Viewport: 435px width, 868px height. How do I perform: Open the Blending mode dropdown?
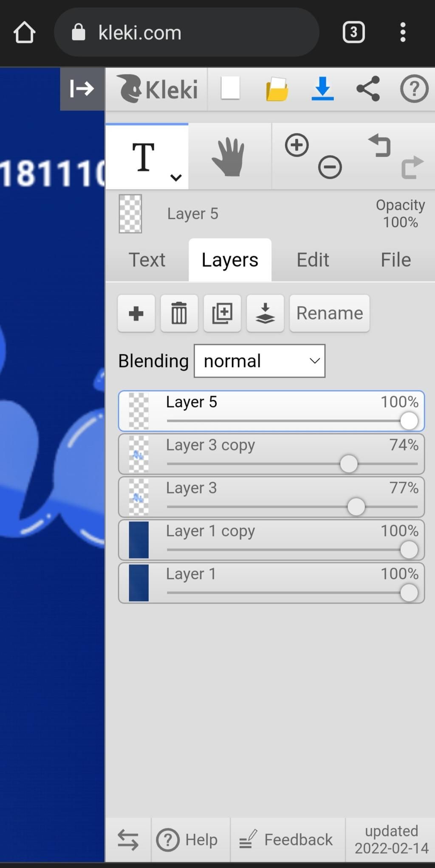click(260, 361)
